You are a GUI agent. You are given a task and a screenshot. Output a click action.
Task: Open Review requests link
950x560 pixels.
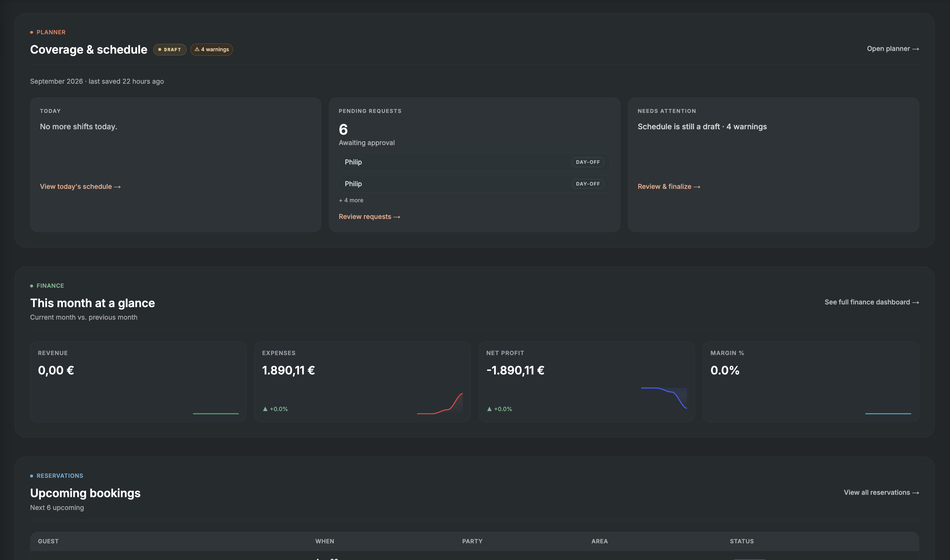[x=369, y=217]
